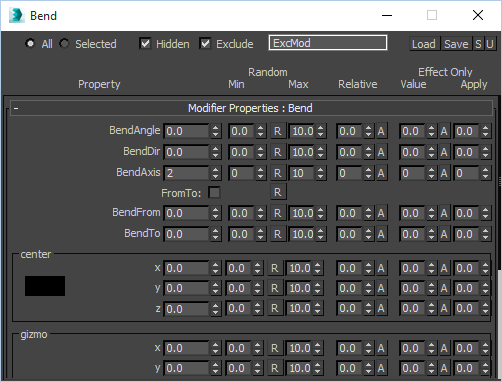This screenshot has height=382, width=502.
Task: Click the R random button for BendDir
Action: 278,152
